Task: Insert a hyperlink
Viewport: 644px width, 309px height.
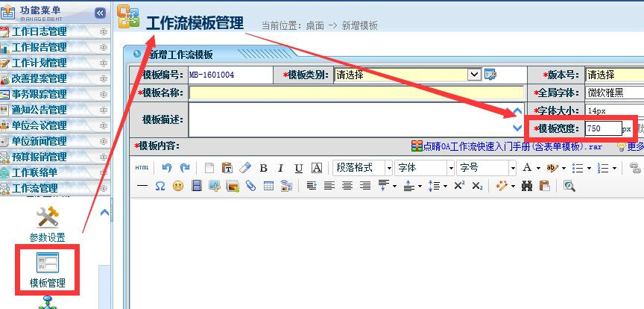Action: tap(636, 168)
